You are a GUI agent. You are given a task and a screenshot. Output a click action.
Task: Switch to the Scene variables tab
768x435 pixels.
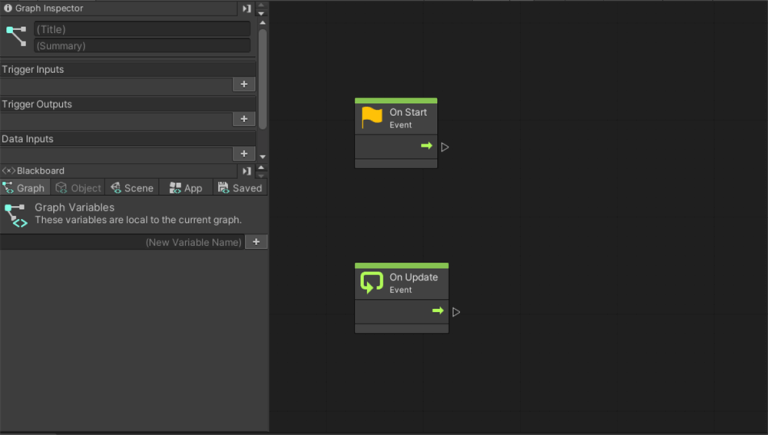coord(132,188)
